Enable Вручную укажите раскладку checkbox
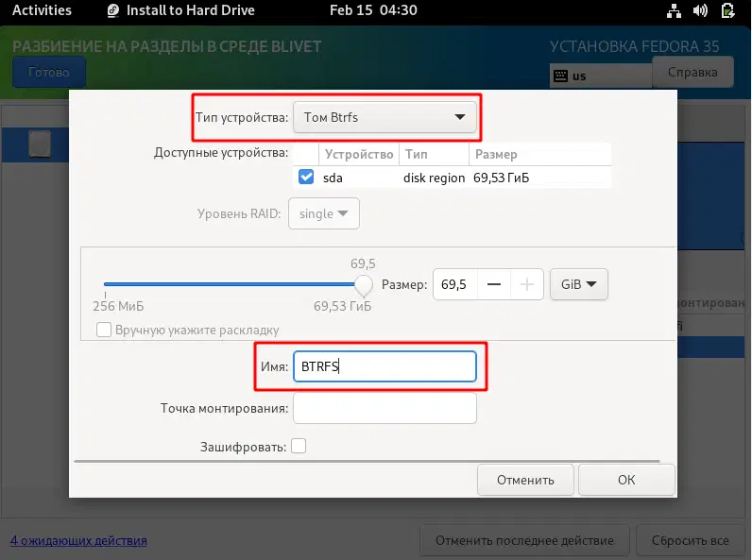 coord(104,330)
